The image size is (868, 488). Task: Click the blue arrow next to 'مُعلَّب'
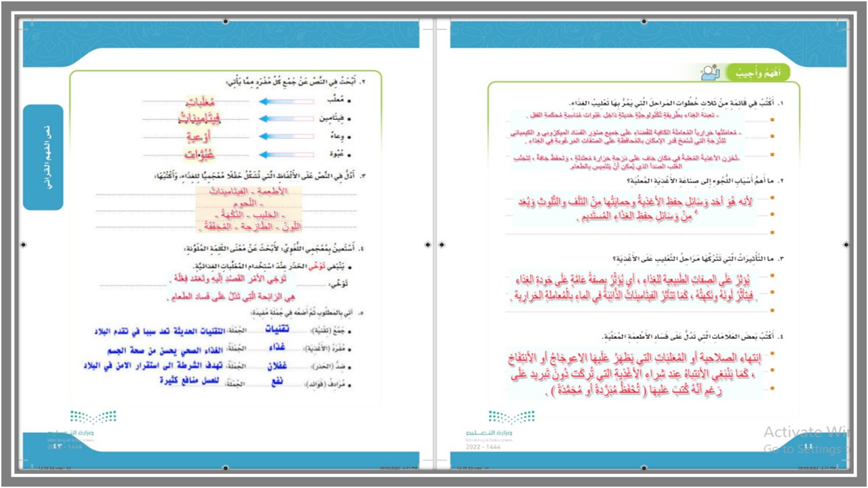tap(285, 102)
